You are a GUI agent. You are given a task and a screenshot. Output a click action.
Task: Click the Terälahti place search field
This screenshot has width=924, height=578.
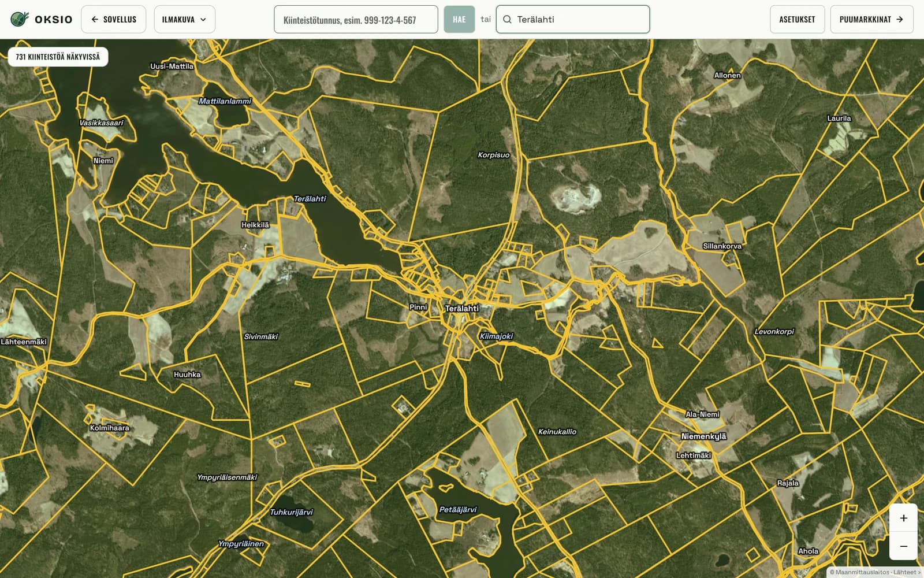[573, 20]
